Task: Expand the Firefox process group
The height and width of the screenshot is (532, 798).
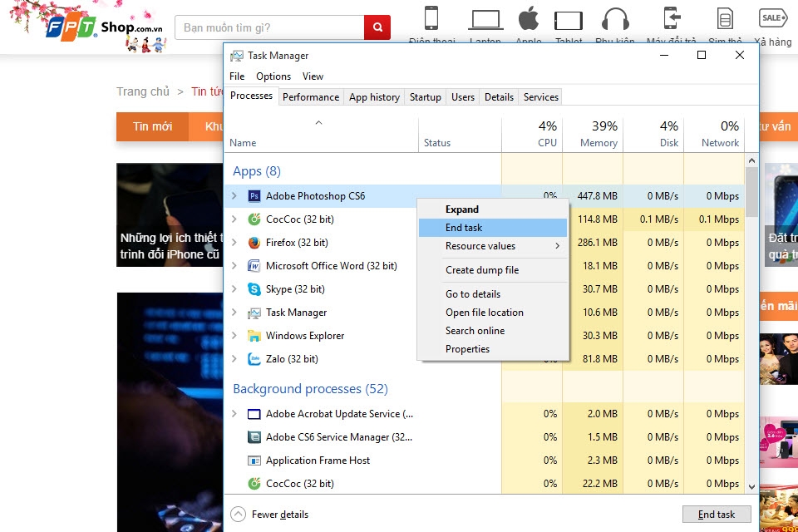Action: pyautogui.click(x=234, y=243)
